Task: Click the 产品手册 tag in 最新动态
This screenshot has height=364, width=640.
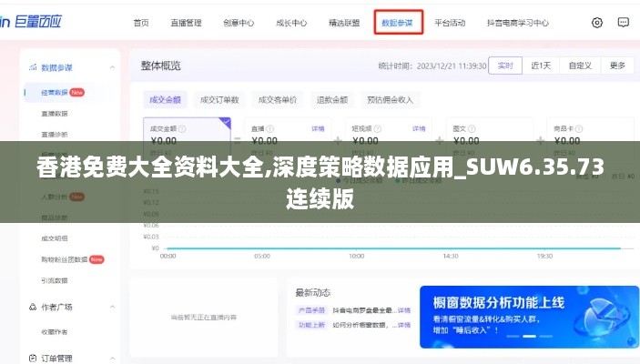Action: coord(311,310)
